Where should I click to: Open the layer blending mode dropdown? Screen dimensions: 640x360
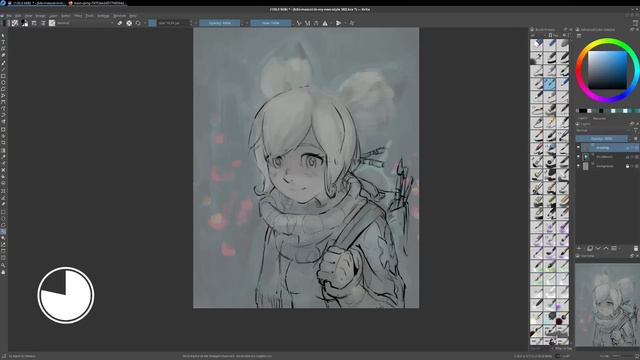coord(603,131)
